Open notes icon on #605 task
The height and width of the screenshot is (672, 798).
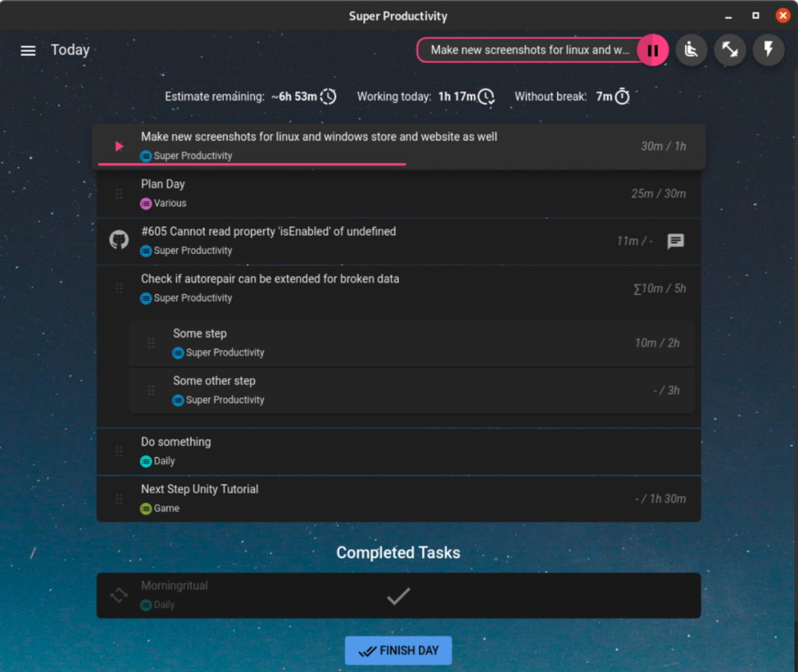pos(675,241)
